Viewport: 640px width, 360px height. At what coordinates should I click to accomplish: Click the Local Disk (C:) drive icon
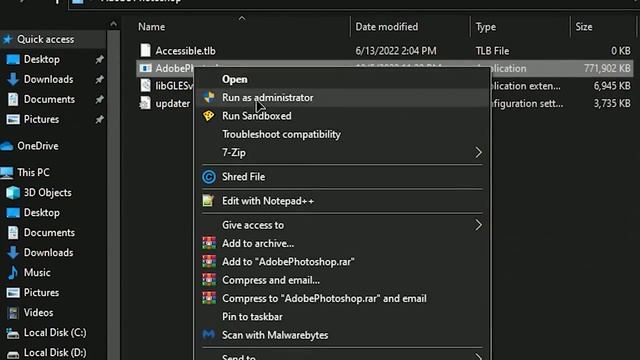tap(13, 333)
